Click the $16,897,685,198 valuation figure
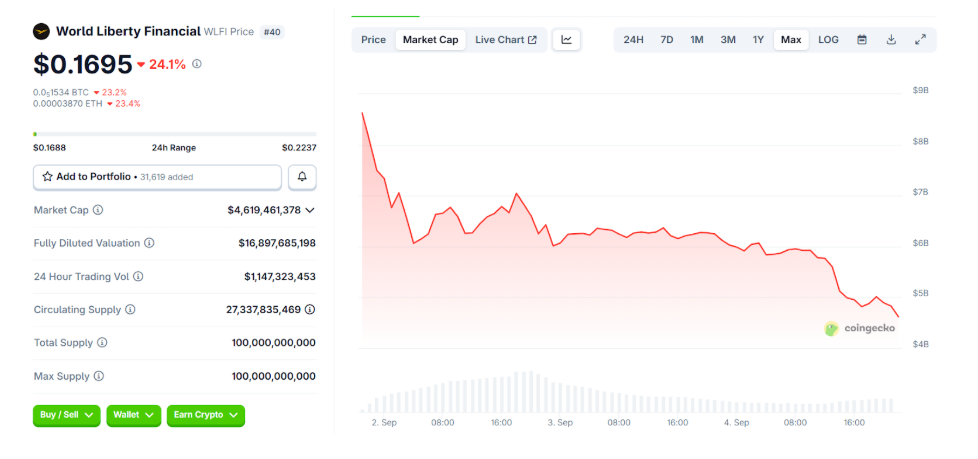Viewport: 978px width, 459px height. (277, 243)
